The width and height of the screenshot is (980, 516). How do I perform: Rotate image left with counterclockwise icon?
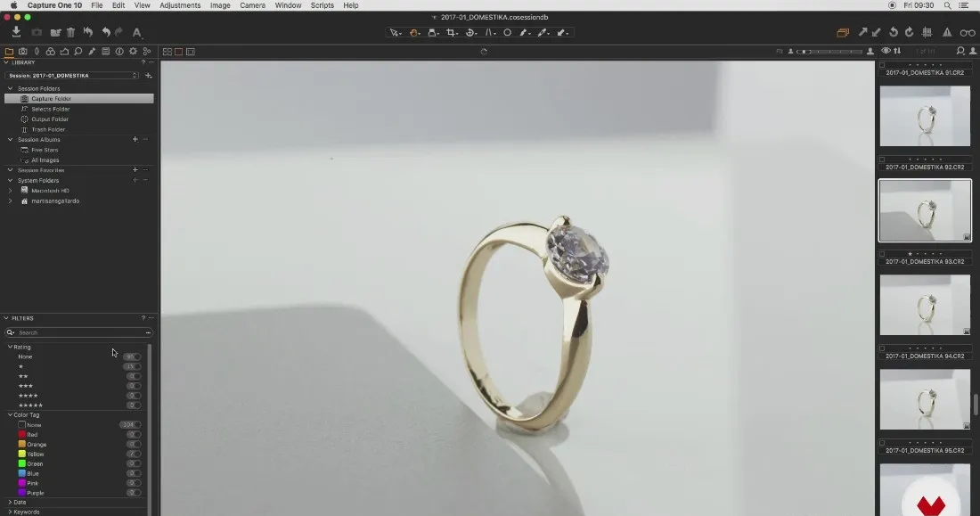[x=894, y=32]
